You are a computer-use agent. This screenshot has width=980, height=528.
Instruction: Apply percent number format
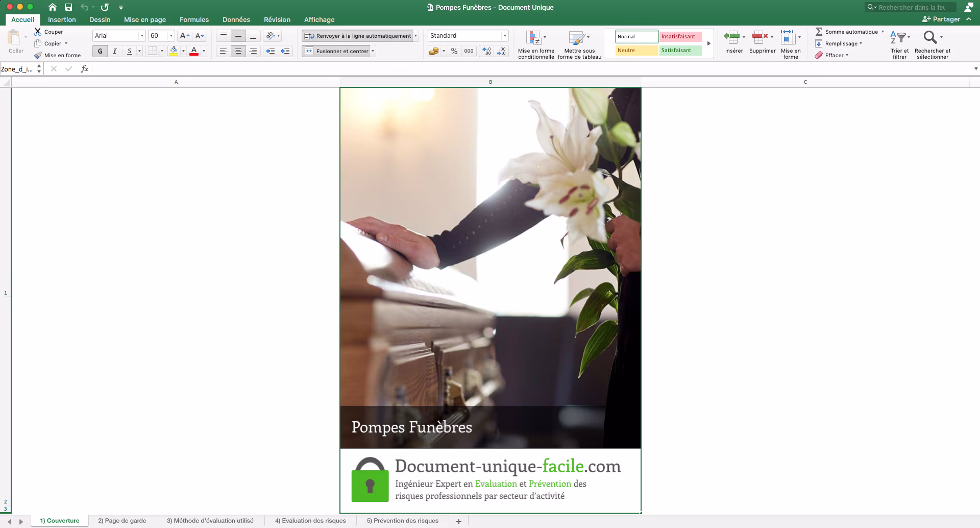(454, 51)
